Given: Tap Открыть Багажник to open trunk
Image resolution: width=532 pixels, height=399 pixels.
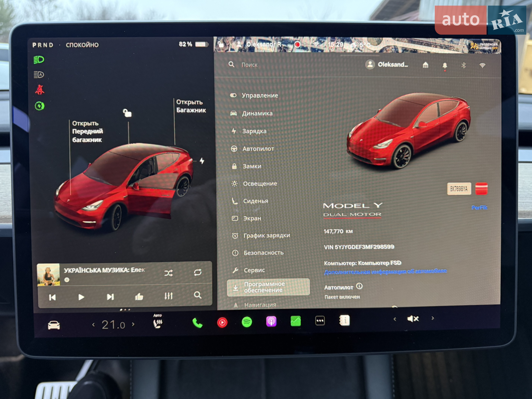Looking at the screenshot, I should coord(191,106).
